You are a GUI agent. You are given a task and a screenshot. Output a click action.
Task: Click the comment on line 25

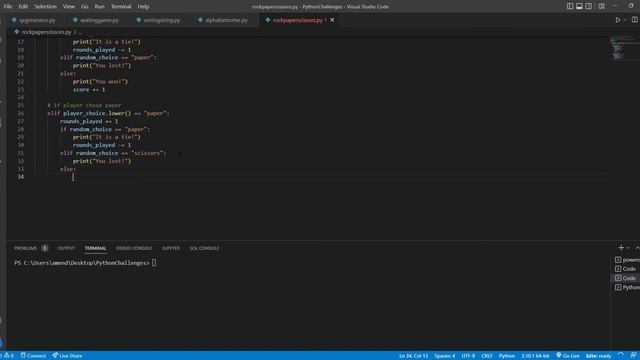pyautogui.click(x=84, y=105)
